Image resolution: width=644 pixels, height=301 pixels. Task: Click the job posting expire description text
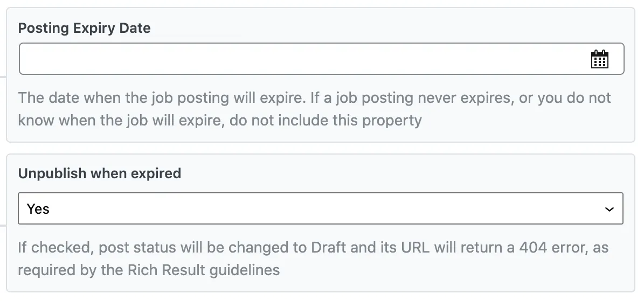pyautogui.click(x=314, y=109)
